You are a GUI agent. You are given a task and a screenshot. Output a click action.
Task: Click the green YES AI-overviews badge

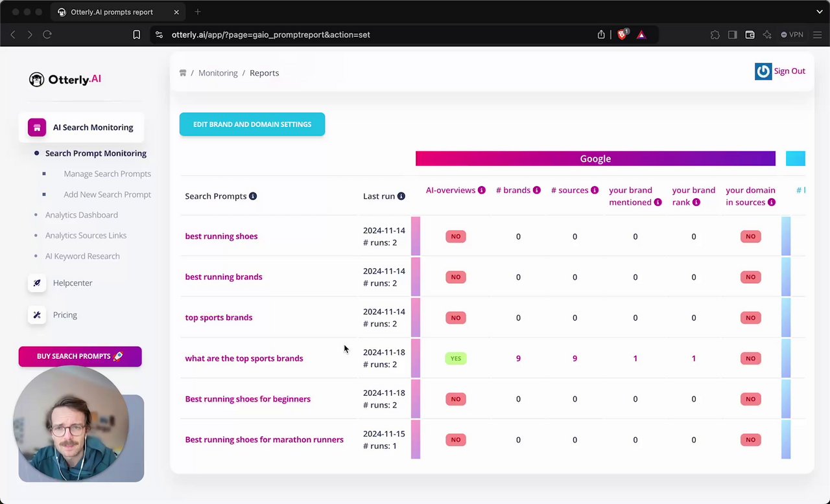[456, 359]
